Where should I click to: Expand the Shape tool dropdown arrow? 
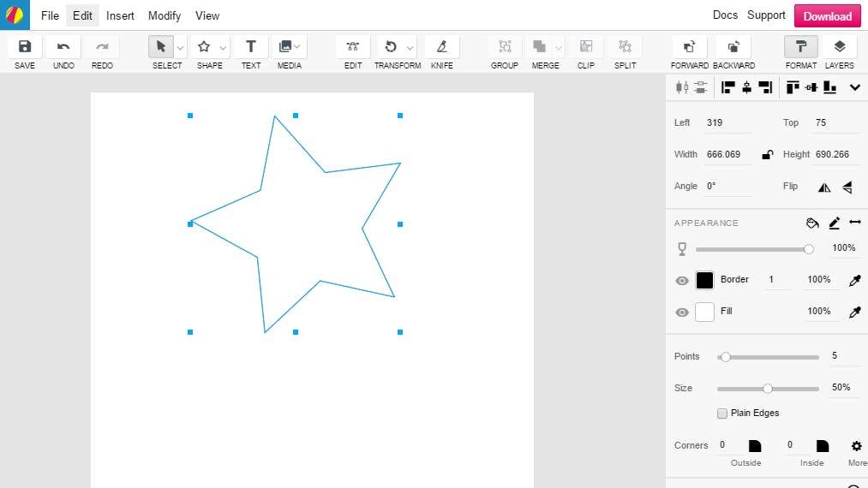click(223, 48)
